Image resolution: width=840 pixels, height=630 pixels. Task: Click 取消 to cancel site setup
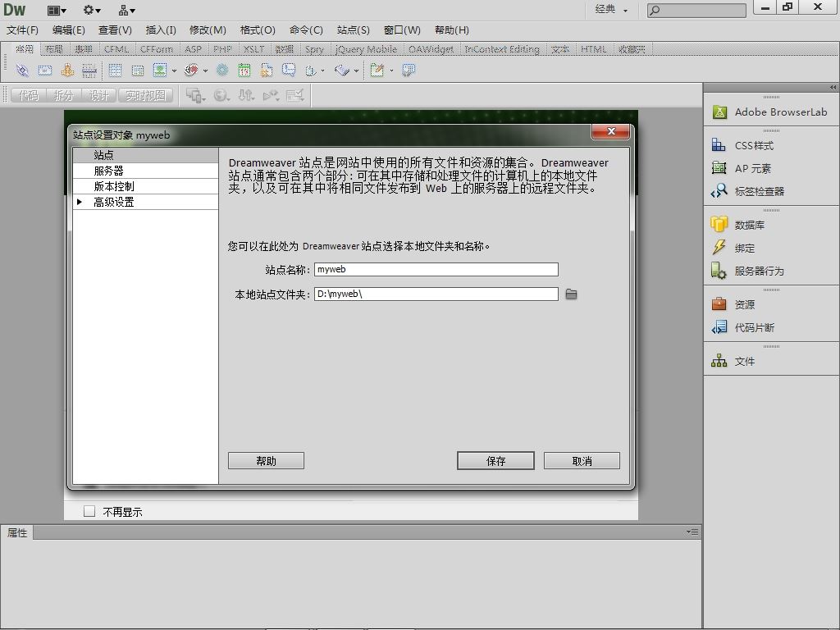(582, 461)
